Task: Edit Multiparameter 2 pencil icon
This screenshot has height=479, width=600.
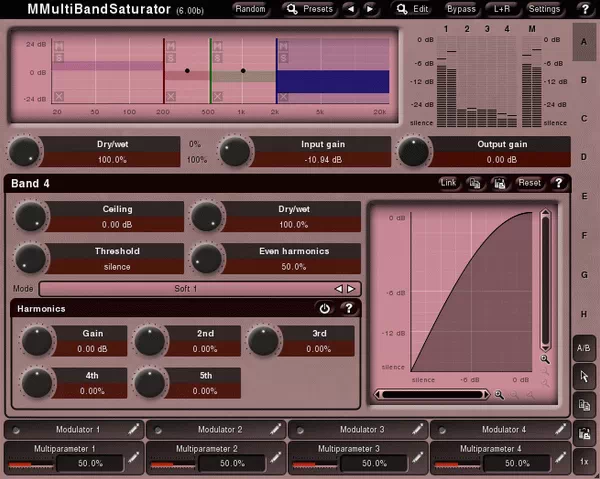Action: pyautogui.click(x=276, y=457)
